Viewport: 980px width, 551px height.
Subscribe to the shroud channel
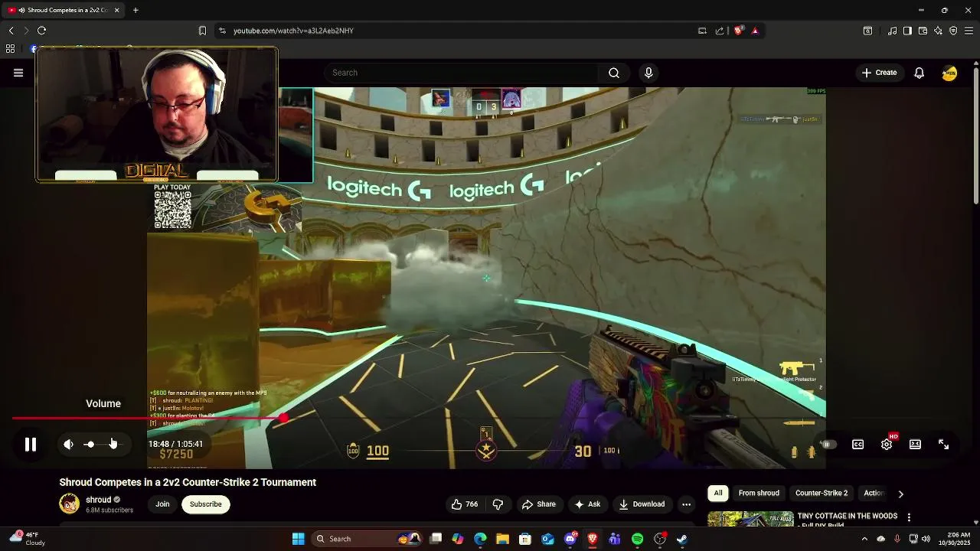click(x=205, y=504)
